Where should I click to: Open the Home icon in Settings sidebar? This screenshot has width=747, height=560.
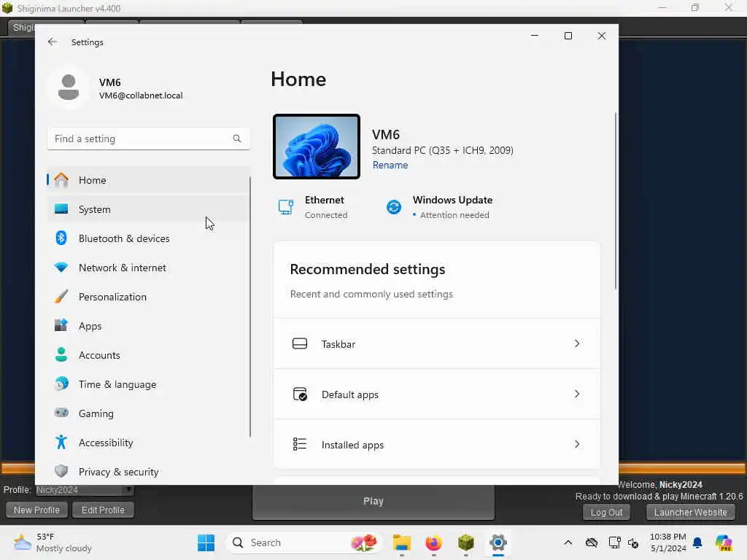61,180
